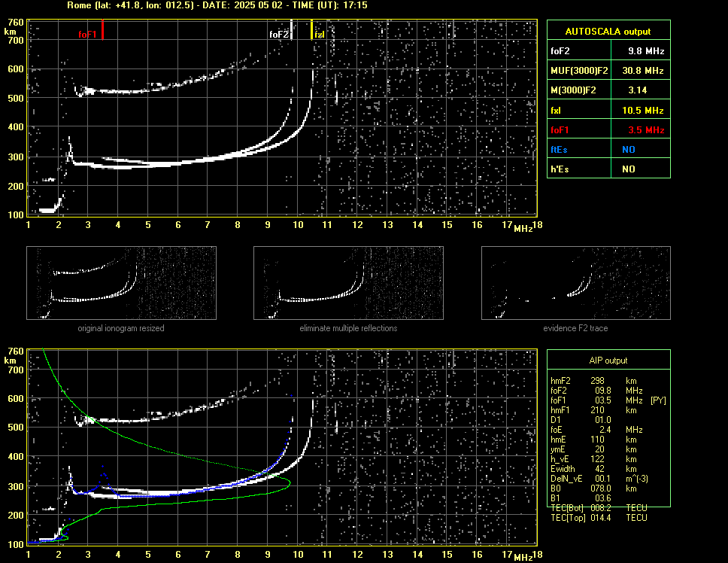Click the AIP output panel header
This screenshot has width=728, height=563.
[608, 361]
